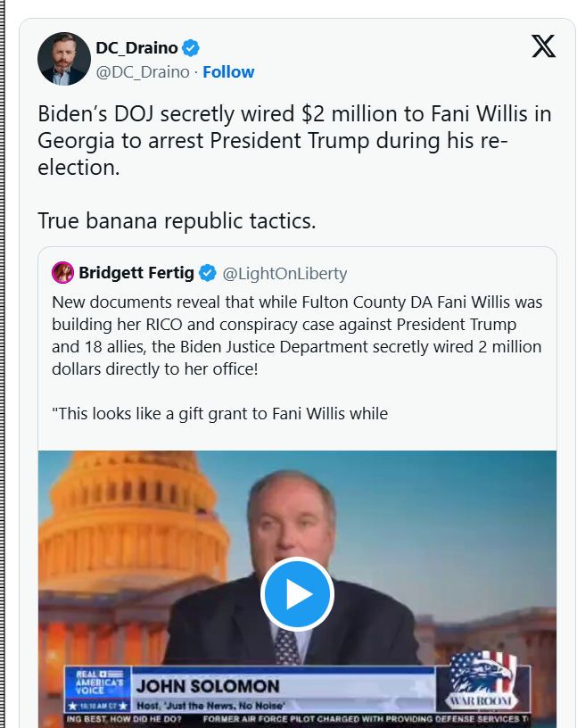Viewport: 577px width, 728px height.
Task: Click DC_Draino's profile avatar
Action: click(63, 59)
